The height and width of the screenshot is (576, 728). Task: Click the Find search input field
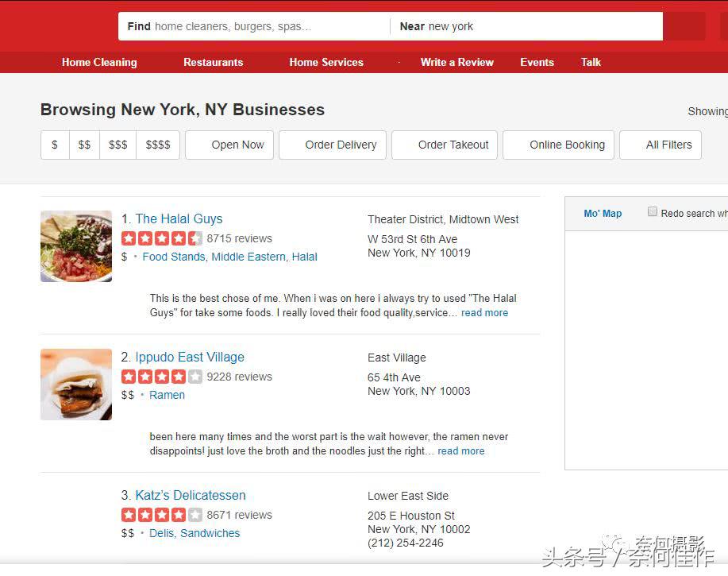[254, 26]
